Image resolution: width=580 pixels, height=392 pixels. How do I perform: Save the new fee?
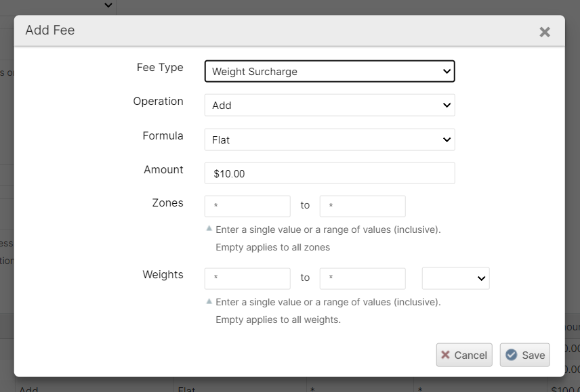[525, 355]
